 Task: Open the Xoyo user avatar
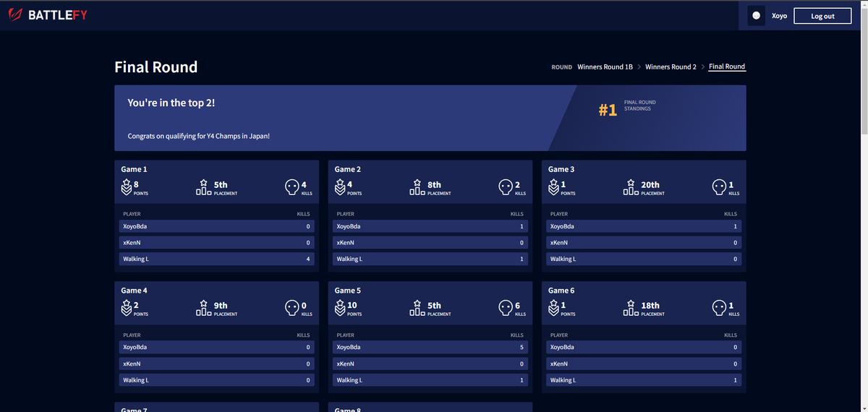(757, 15)
